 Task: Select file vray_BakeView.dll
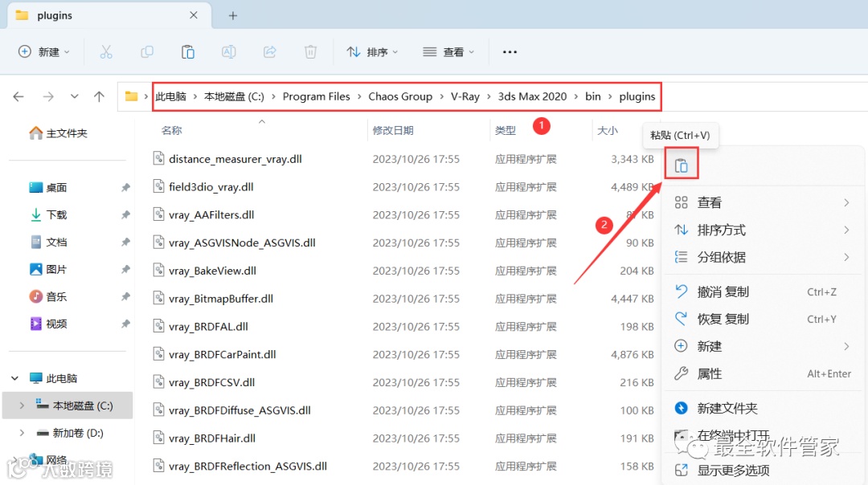point(212,271)
